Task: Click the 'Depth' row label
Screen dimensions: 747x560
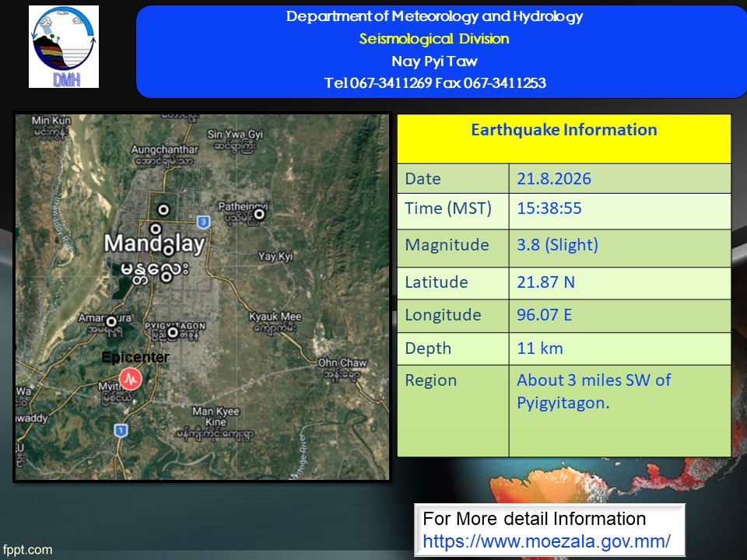Action: click(x=428, y=348)
